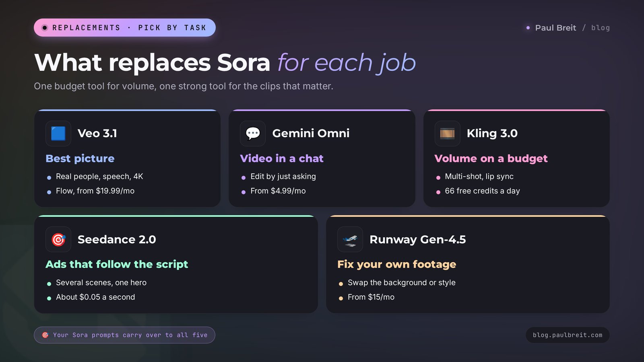Click the airplane icon beside Runway Gen-4.5

click(350, 240)
